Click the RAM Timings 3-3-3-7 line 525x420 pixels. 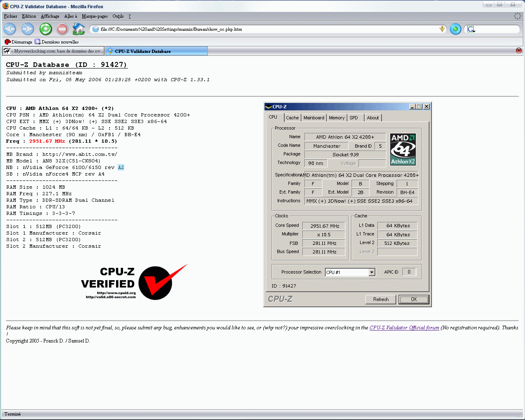click(41, 213)
